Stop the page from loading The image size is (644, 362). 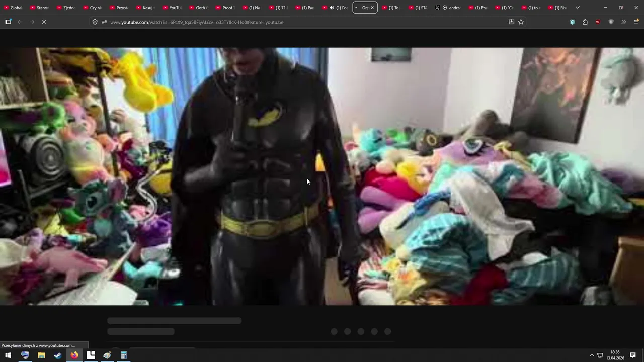coord(44,22)
